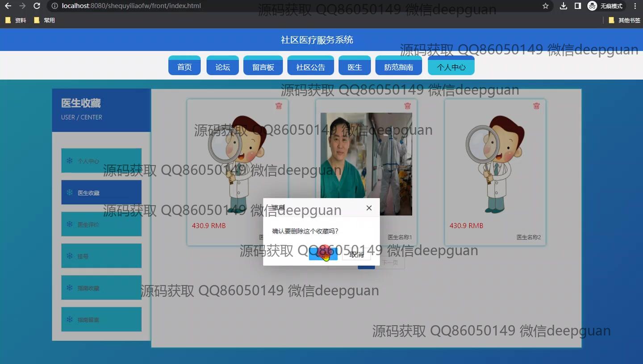Reload the page with browser refresh icon
This screenshot has width=643, height=364.
37,6
